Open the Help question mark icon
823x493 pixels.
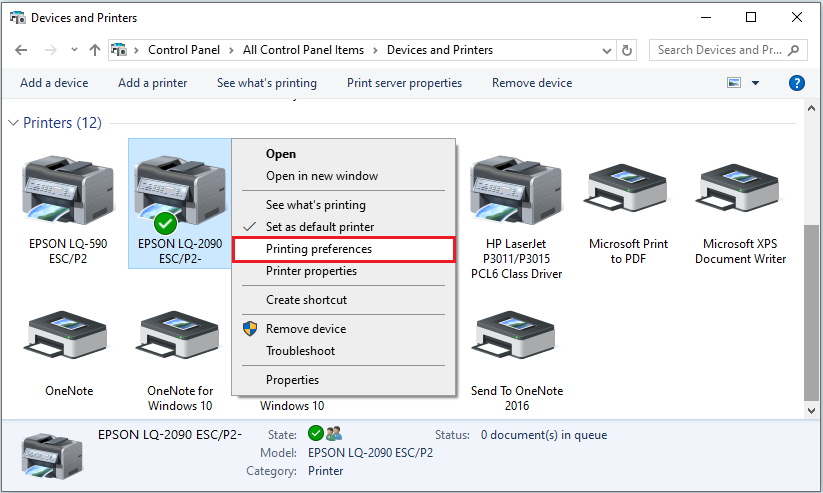coord(797,83)
